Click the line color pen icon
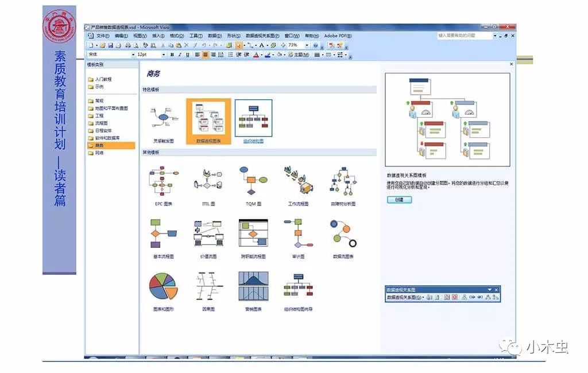The height and width of the screenshot is (373, 588). pos(268,55)
